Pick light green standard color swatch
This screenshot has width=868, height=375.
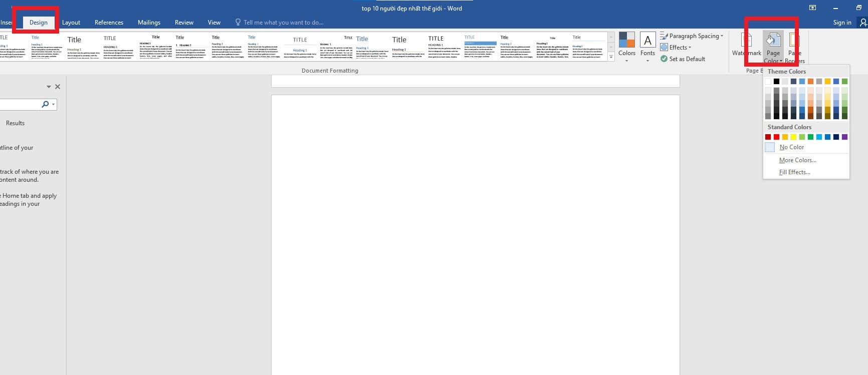(x=802, y=137)
